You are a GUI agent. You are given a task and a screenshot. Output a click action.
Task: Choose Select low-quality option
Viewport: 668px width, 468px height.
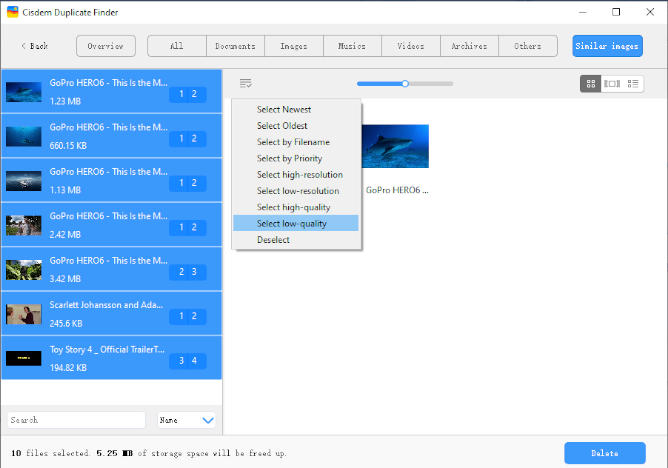[x=296, y=223]
